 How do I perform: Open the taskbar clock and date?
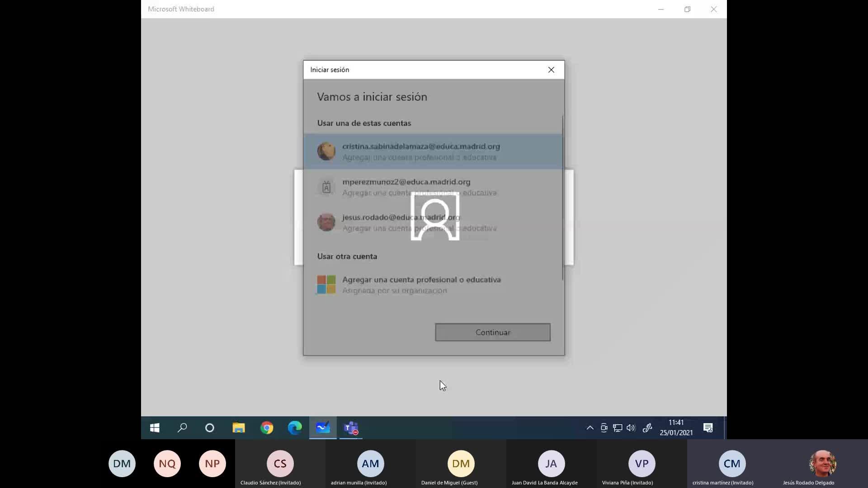(676, 428)
